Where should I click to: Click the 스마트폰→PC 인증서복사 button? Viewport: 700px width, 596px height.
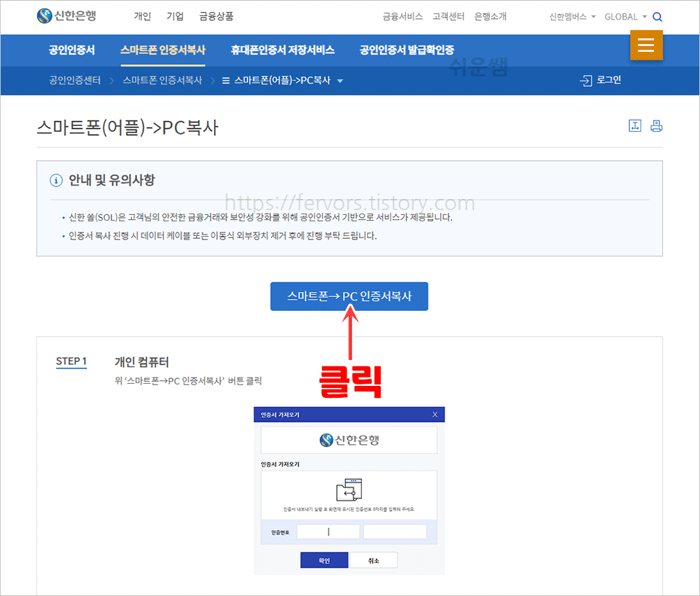(349, 296)
